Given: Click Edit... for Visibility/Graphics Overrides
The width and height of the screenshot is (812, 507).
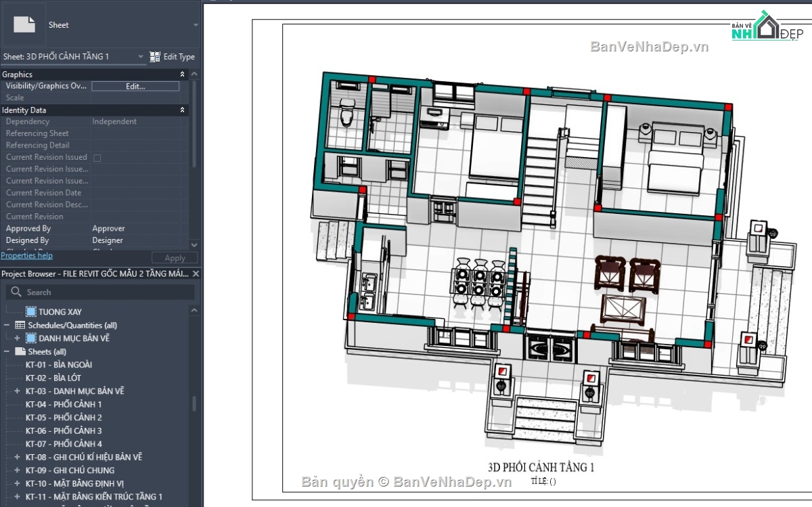Looking at the screenshot, I should (x=135, y=86).
